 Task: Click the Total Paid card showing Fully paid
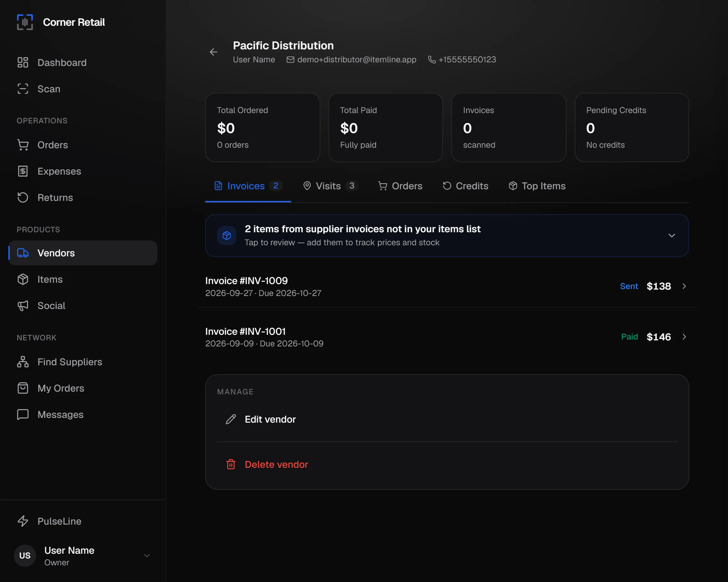click(385, 127)
